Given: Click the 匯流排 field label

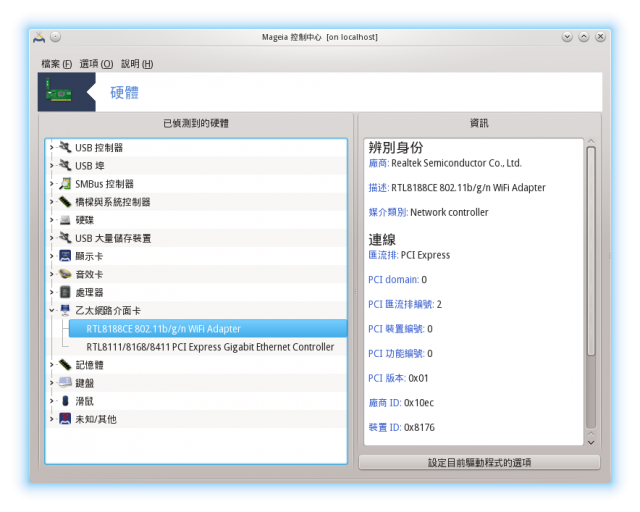Looking at the screenshot, I should click(x=383, y=255).
